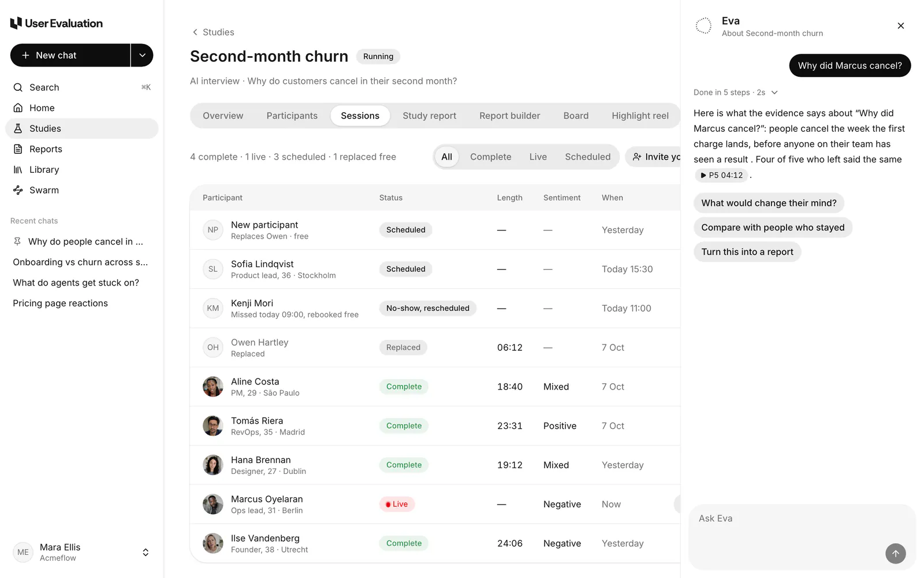Click the Swarm icon in sidebar
This screenshot has height=578, width=924.
(x=18, y=190)
